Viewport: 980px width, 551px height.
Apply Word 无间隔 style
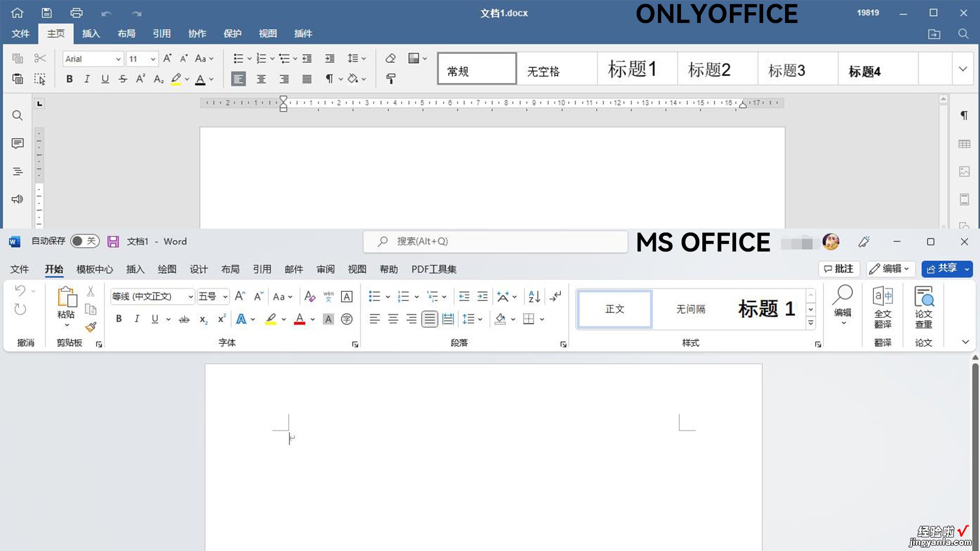coord(691,309)
